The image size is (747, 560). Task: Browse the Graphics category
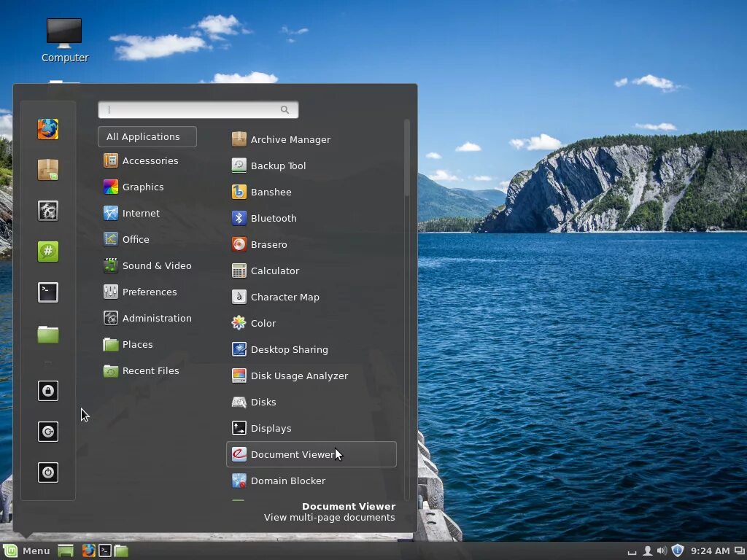143,187
